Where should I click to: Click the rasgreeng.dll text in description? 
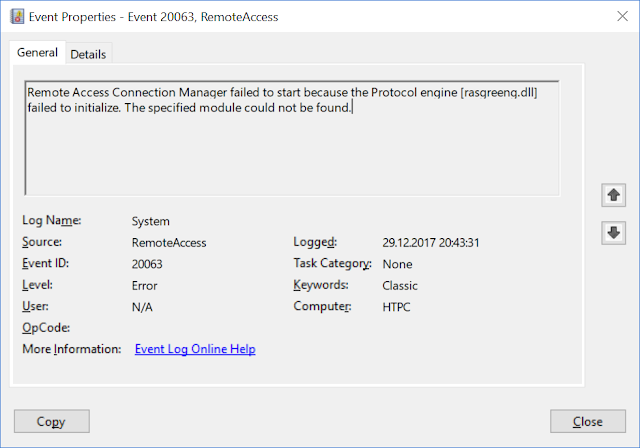click(499, 93)
